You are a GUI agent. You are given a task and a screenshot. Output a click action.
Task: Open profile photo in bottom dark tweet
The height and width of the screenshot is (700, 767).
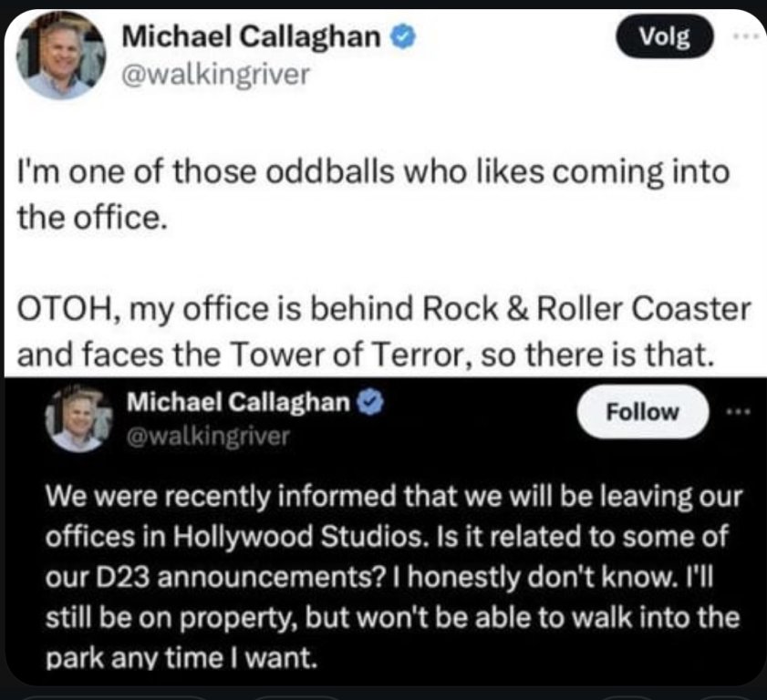click(78, 417)
